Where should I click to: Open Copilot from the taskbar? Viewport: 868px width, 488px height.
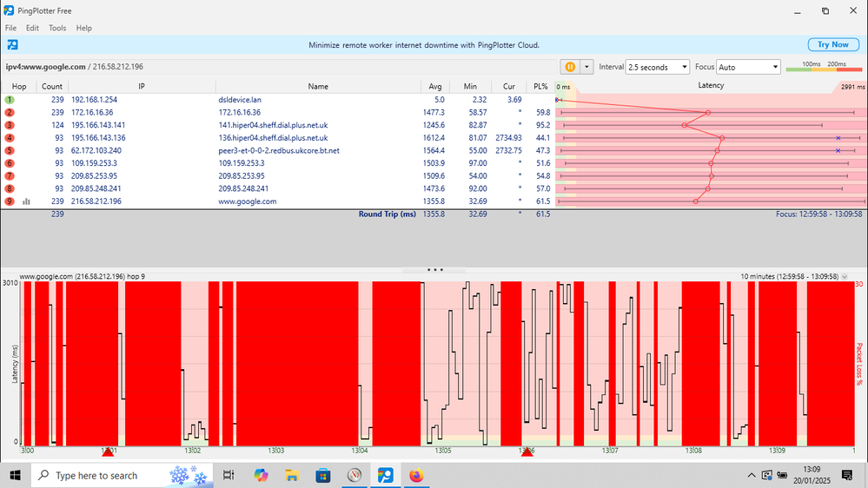pos(261,475)
